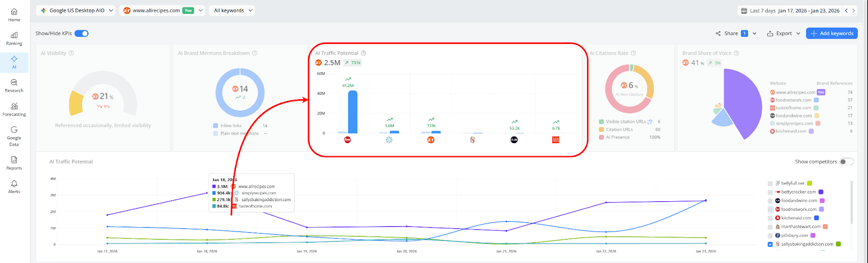
Task: Click the 'Jan 20, 2026' axis label
Action: click(x=406, y=251)
